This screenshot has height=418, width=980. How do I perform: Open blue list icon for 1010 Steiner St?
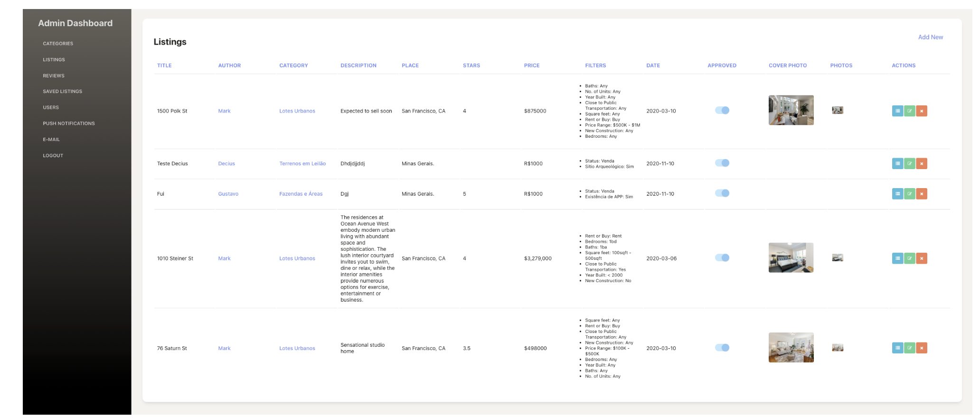point(897,258)
